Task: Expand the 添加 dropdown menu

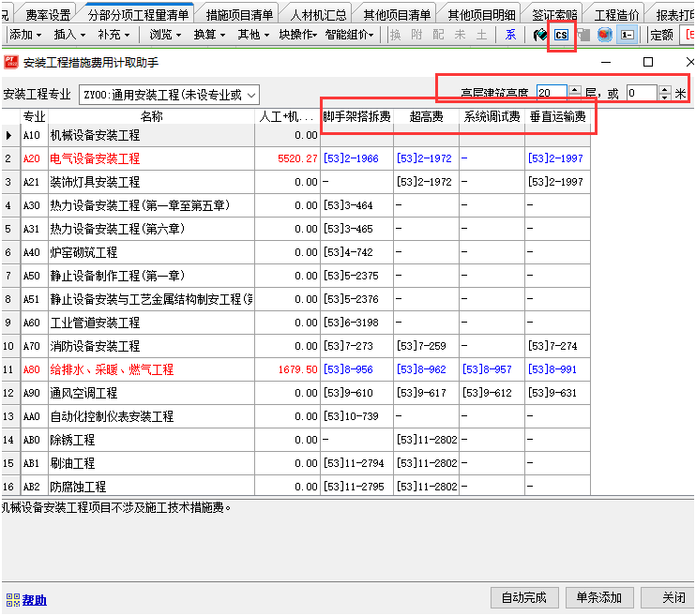Action: pyautogui.click(x=25, y=35)
